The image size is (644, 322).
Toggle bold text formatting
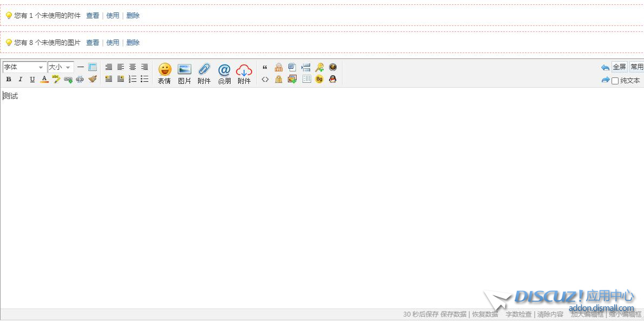coord(9,80)
